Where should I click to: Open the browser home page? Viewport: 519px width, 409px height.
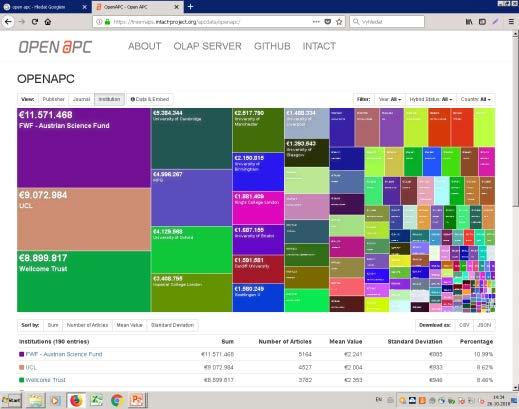pyautogui.click(x=48, y=22)
